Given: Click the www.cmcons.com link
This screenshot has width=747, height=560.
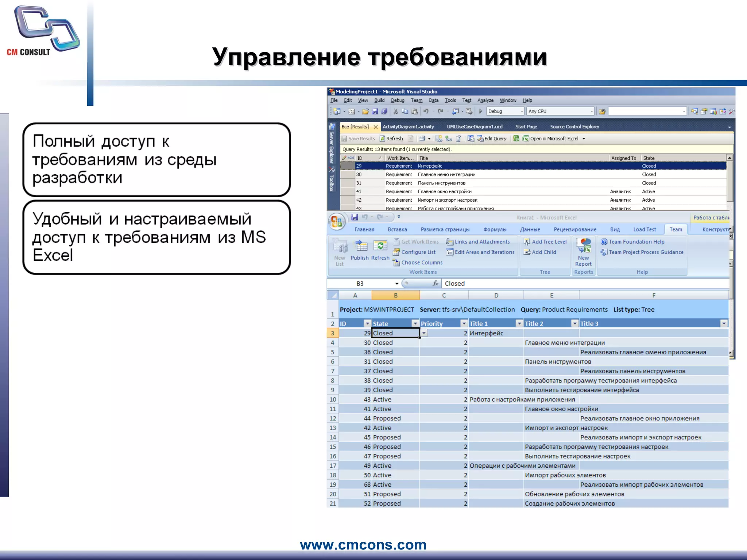Looking at the screenshot, I should tap(363, 545).
